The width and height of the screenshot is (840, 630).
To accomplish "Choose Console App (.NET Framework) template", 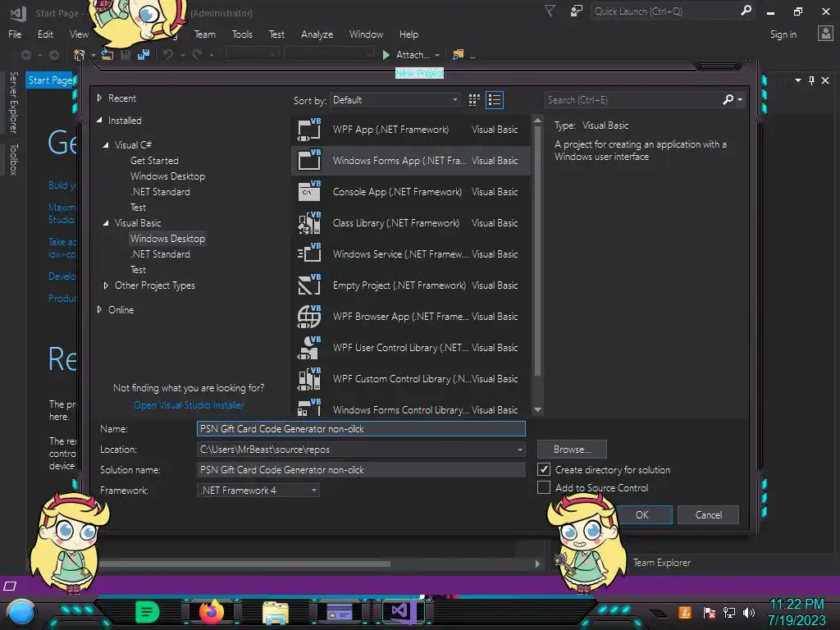I will click(410, 192).
